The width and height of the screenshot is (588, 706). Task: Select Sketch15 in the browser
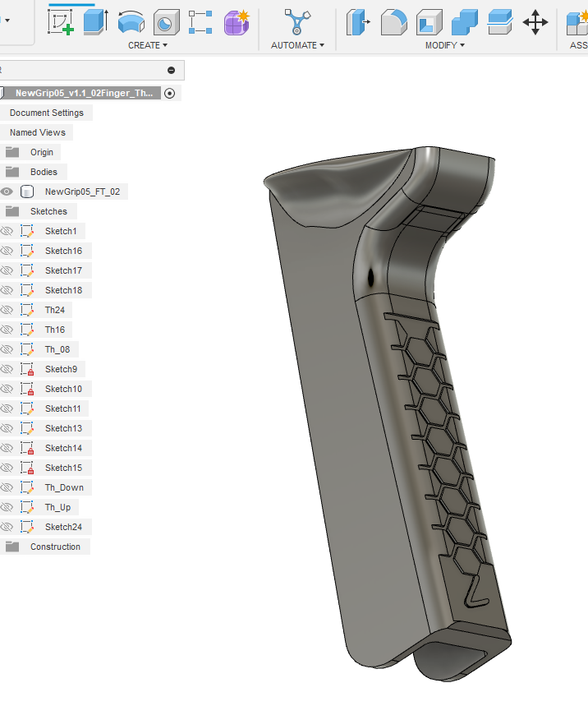(x=63, y=468)
